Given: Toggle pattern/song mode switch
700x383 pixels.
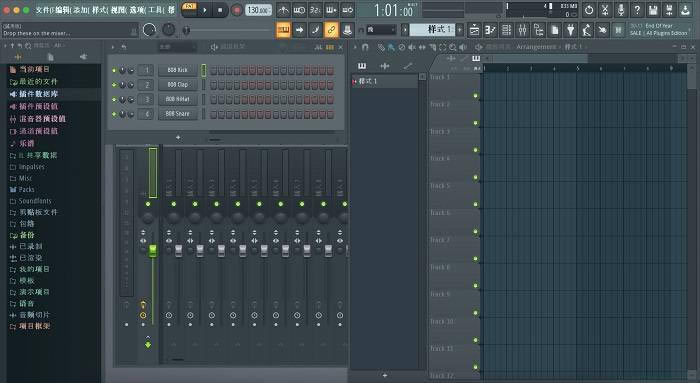Looking at the screenshot, I should click(x=189, y=9).
